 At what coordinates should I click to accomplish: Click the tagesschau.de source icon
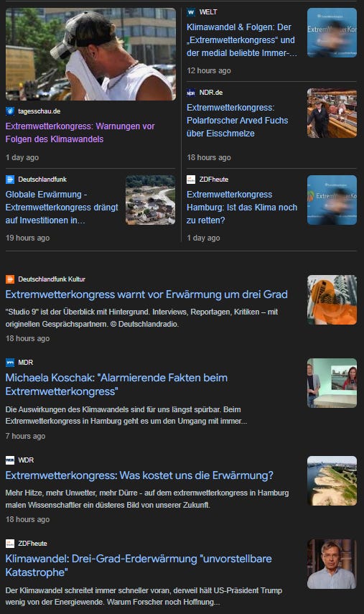click(10, 111)
